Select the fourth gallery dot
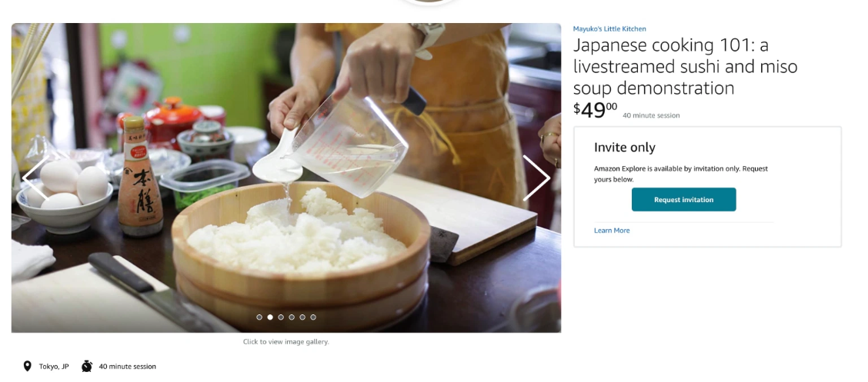 tap(292, 317)
